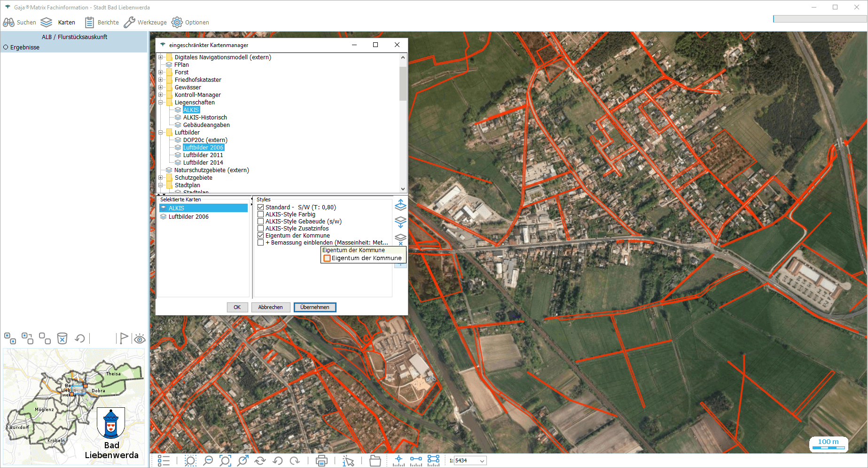
Task: Expand the Forst folder in the tree
Action: [161, 72]
